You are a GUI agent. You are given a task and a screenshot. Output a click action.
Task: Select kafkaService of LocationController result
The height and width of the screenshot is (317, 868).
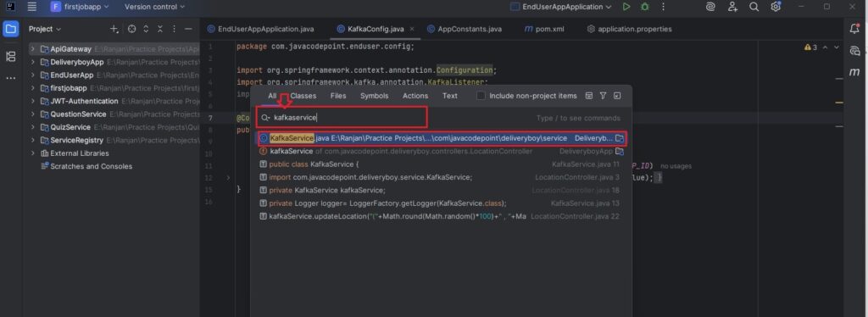coord(442,151)
